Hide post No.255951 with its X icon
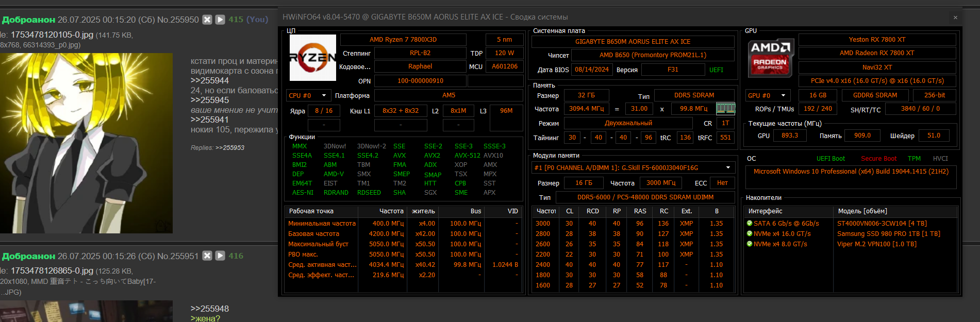Screen dimensions: 980x322 click(207, 256)
